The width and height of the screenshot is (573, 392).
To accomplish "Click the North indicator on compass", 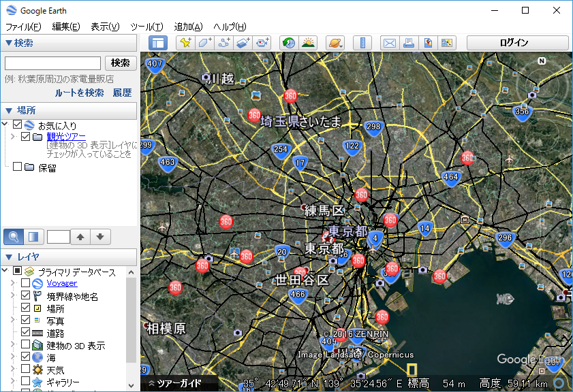I will point(542,61).
